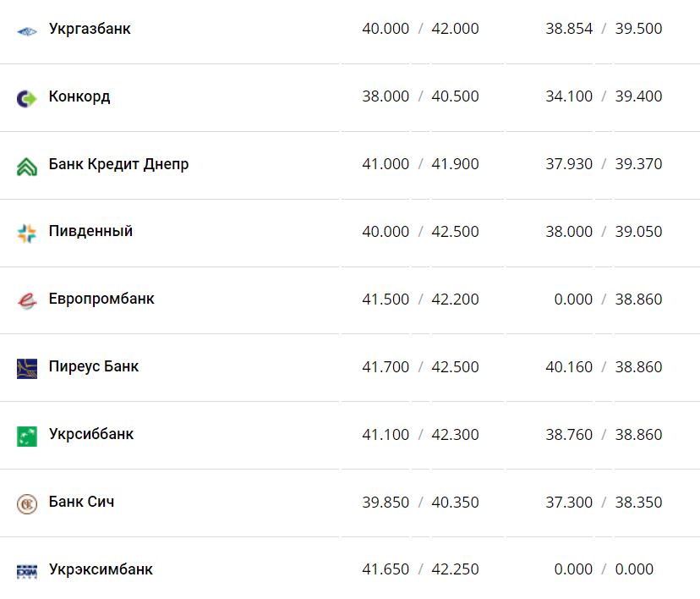Click the Банк Кредит Днепр logo icon

click(x=27, y=166)
